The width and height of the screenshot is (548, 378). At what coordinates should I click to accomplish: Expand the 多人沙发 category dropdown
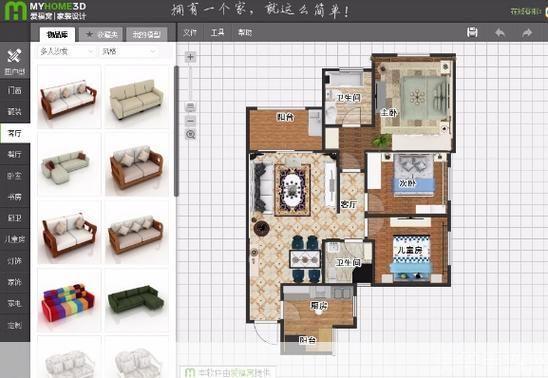click(66, 52)
